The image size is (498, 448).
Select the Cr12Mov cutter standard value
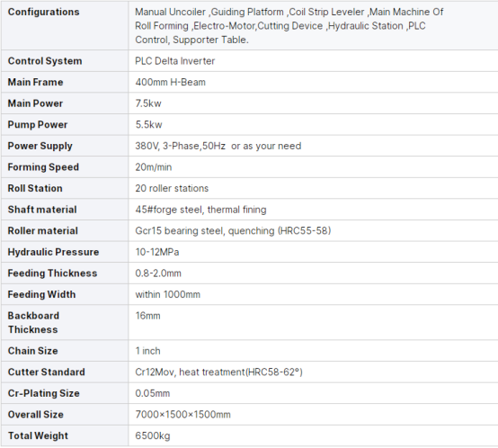(218, 372)
